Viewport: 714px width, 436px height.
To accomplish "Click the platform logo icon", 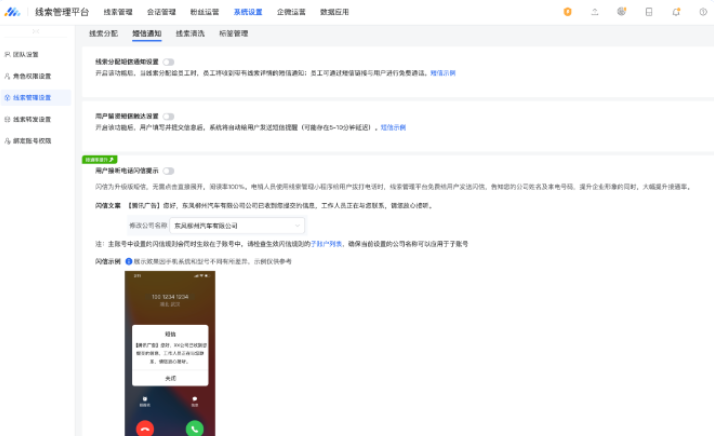I will click(x=12, y=12).
